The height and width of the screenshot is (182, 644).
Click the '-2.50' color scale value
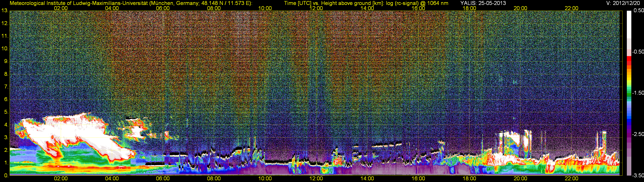[638, 134]
